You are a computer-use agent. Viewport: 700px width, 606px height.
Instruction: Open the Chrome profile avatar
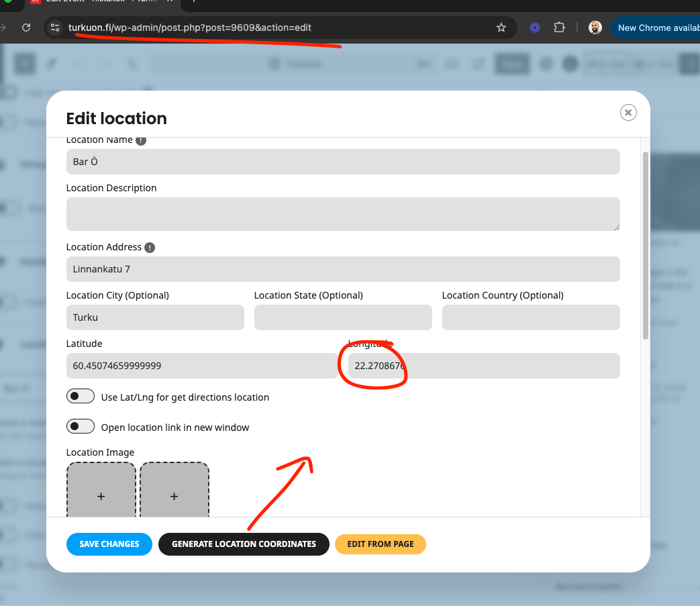(x=595, y=28)
